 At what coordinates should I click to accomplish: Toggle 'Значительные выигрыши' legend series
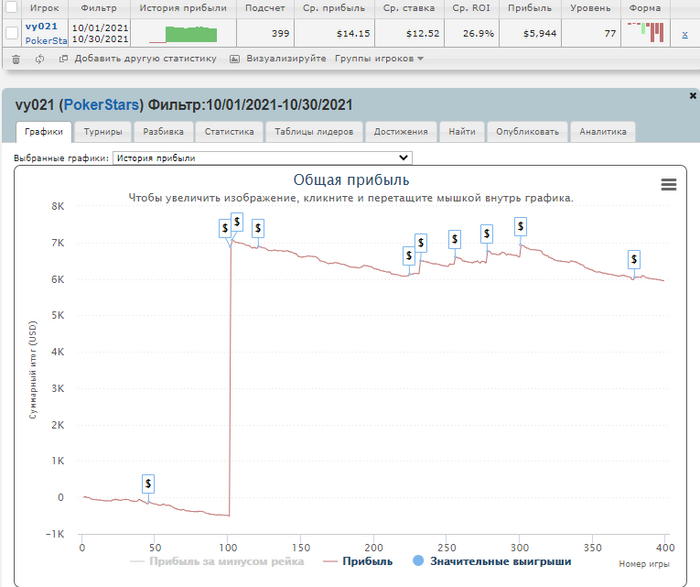[x=492, y=562]
